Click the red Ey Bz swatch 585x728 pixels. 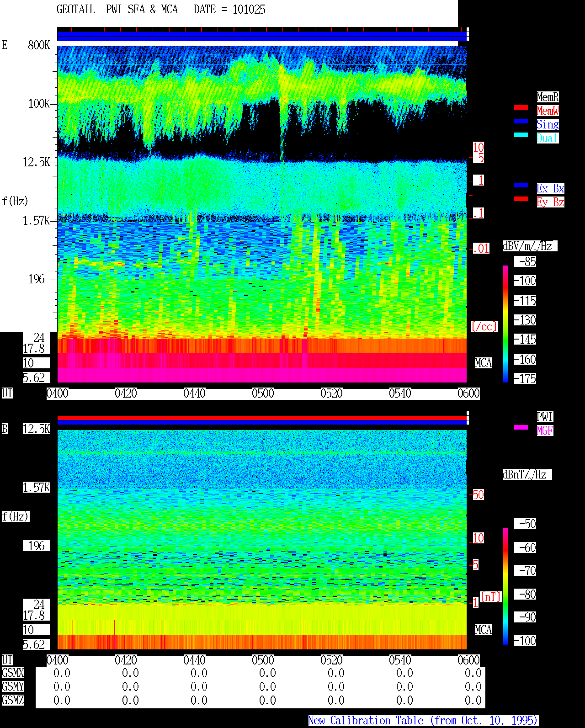pyautogui.click(x=521, y=199)
